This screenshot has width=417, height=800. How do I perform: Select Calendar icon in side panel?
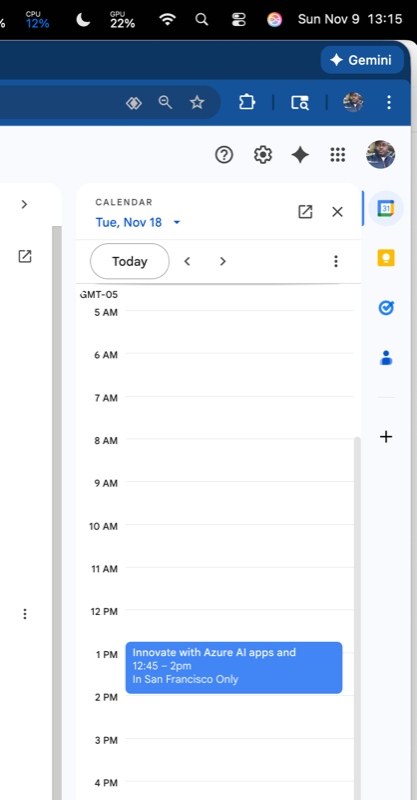coord(386,208)
